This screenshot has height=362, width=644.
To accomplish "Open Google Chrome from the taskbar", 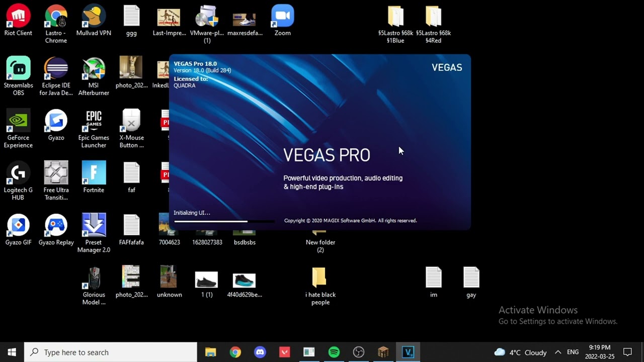I will [235, 352].
